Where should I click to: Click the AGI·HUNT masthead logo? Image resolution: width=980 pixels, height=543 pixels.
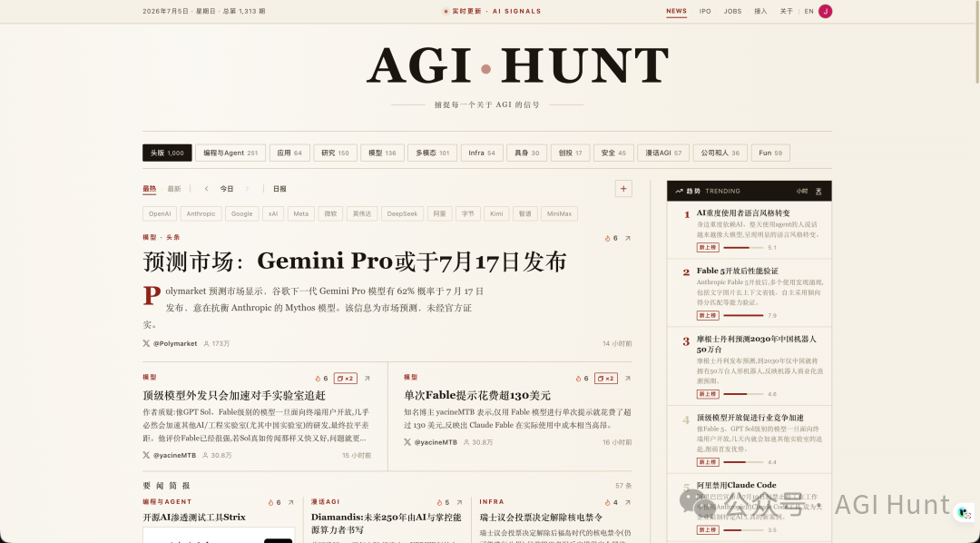tap(517, 65)
